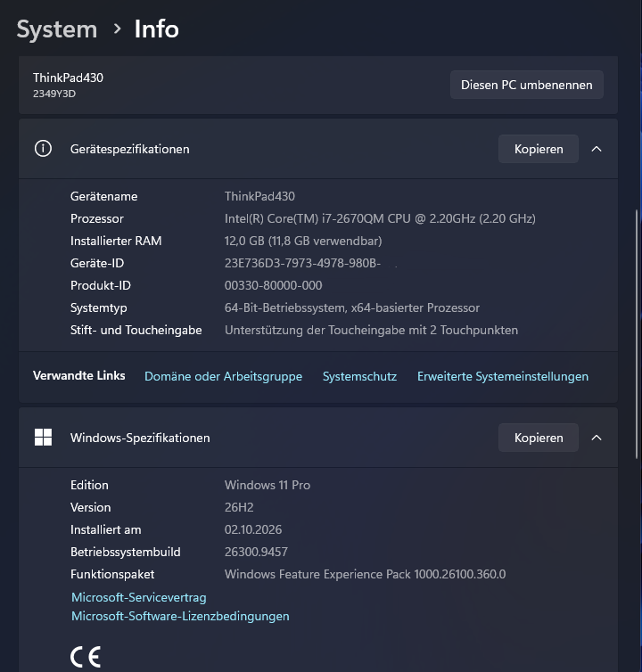Image resolution: width=642 pixels, height=672 pixels.
Task: Click model number 2349Y3D
Action: point(54,94)
